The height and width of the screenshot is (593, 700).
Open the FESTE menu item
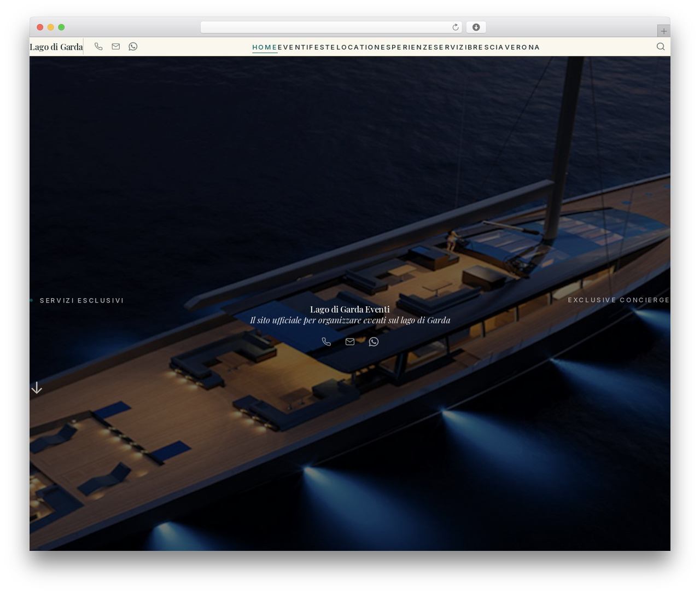[322, 47]
